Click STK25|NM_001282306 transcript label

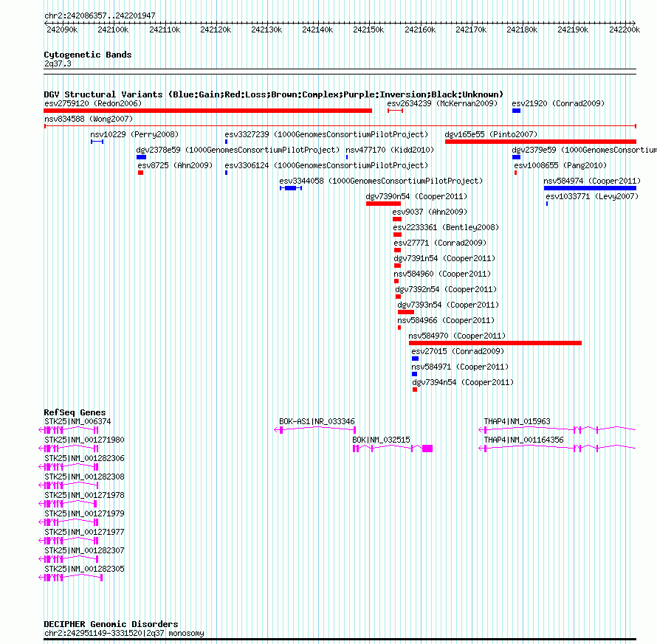coord(84,458)
